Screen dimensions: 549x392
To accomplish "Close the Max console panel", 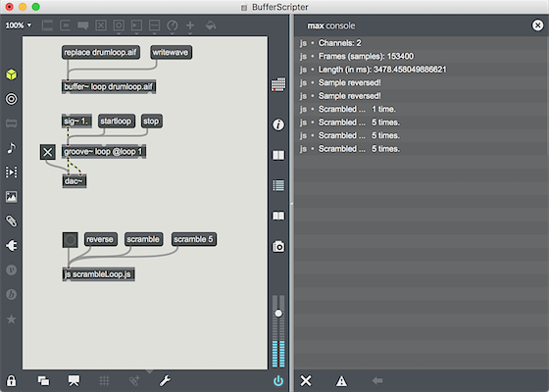I will click(x=537, y=25).
